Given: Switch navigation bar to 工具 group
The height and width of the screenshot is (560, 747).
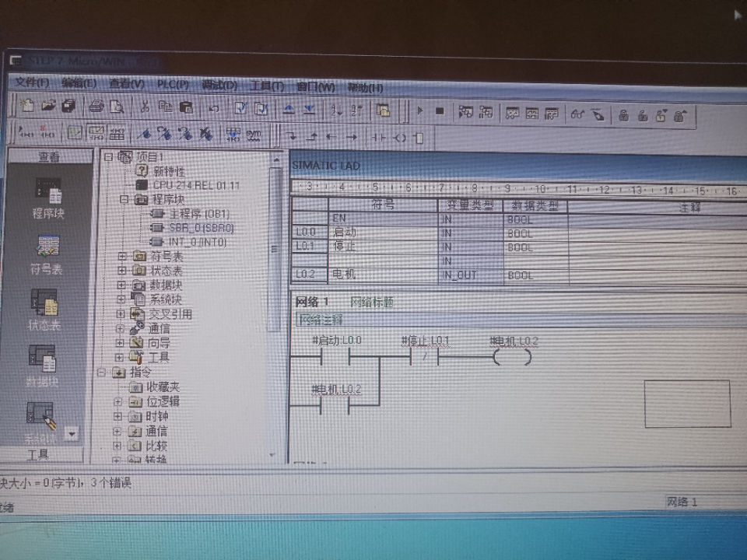Looking at the screenshot, I should point(40,455).
